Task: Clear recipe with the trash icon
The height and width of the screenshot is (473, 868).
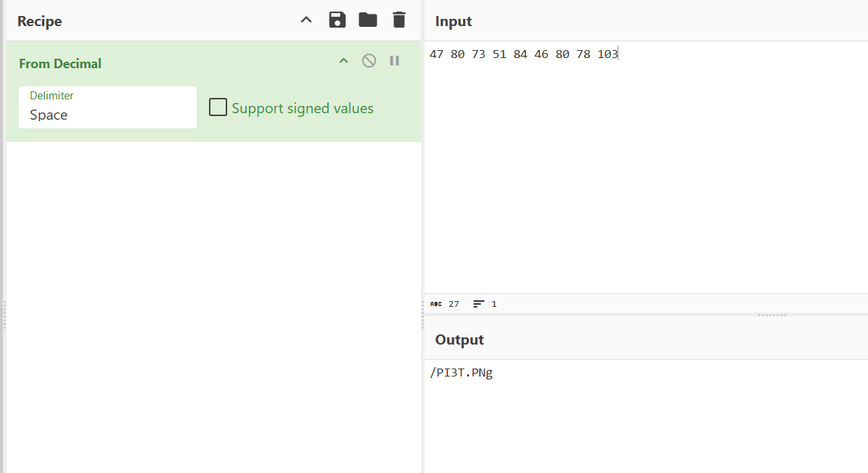Action: [x=398, y=20]
